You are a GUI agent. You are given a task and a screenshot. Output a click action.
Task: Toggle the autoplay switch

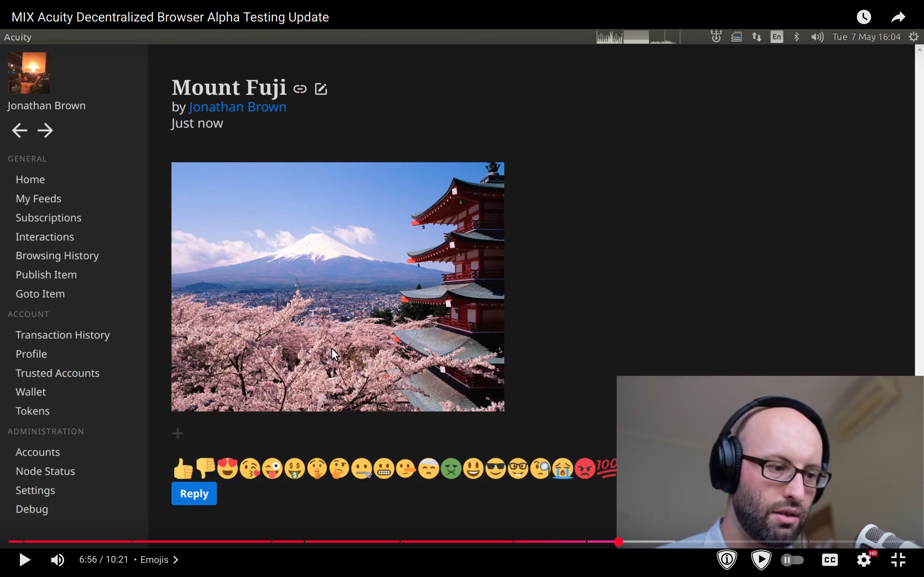pyautogui.click(x=792, y=560)
